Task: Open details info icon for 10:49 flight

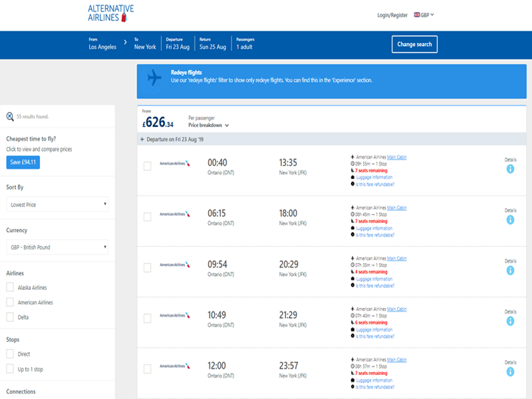Action: point(510,321)
